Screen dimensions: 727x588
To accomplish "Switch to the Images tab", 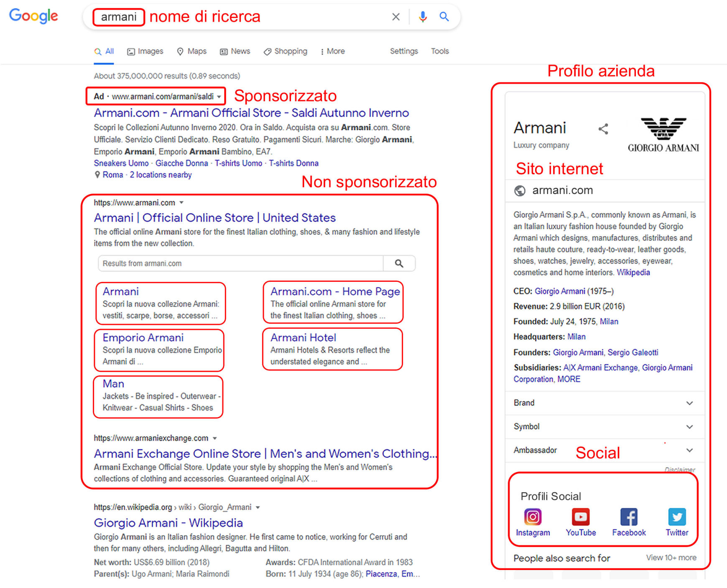I will (145, 51).
